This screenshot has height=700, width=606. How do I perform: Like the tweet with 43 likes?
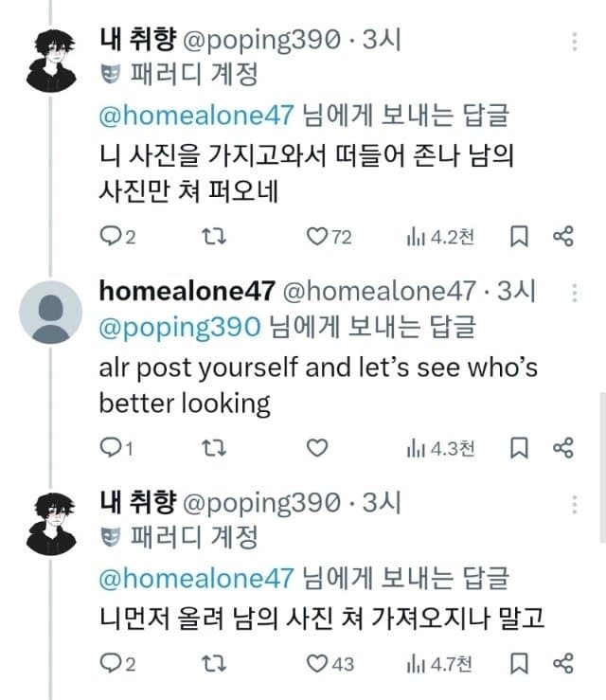pos(317,663)
